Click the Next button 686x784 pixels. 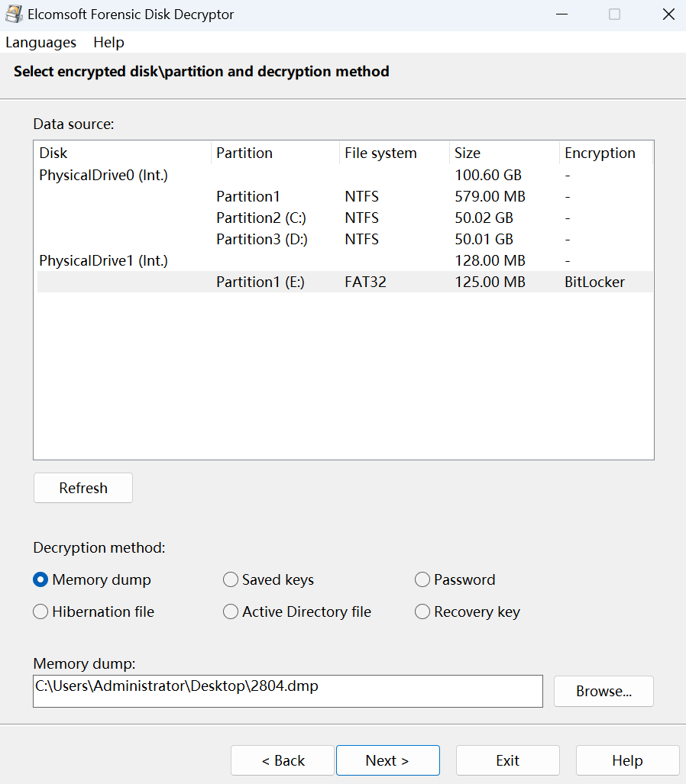[387, 760]
